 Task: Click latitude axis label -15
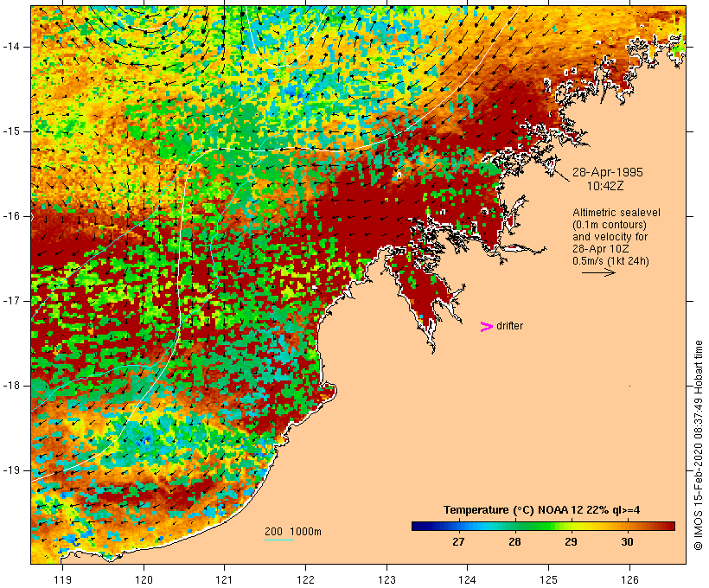[11, 131]
